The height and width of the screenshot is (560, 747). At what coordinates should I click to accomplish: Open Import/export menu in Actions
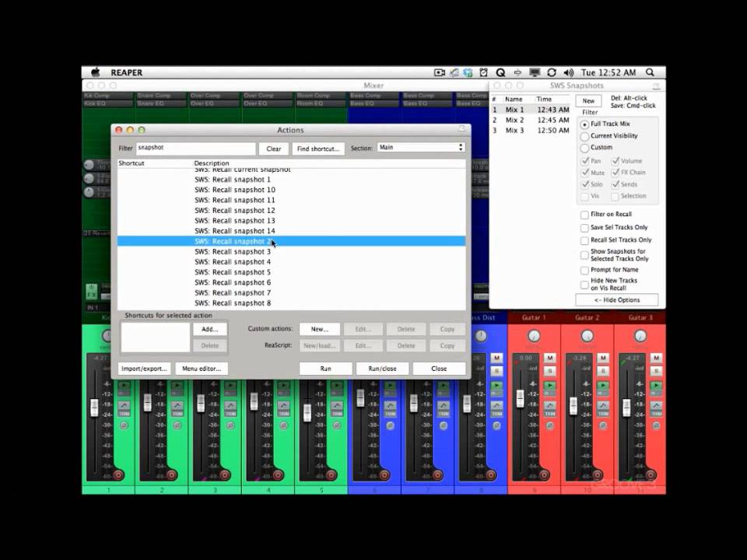coord(144,369)
